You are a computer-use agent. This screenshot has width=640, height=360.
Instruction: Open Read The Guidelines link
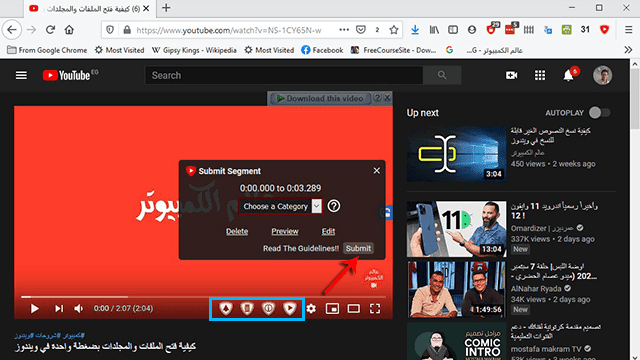301,249
